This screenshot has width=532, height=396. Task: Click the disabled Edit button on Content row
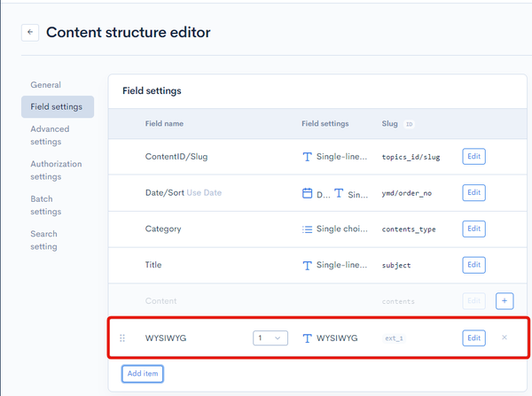click(x=473, y=301)
